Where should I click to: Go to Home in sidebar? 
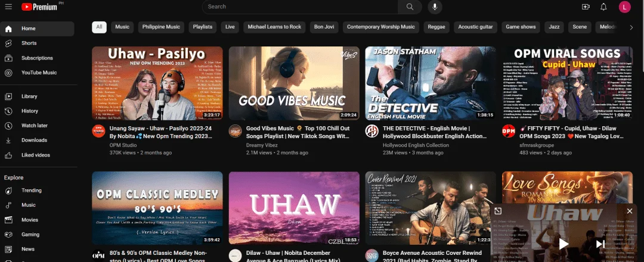click(x=37, y=29)
